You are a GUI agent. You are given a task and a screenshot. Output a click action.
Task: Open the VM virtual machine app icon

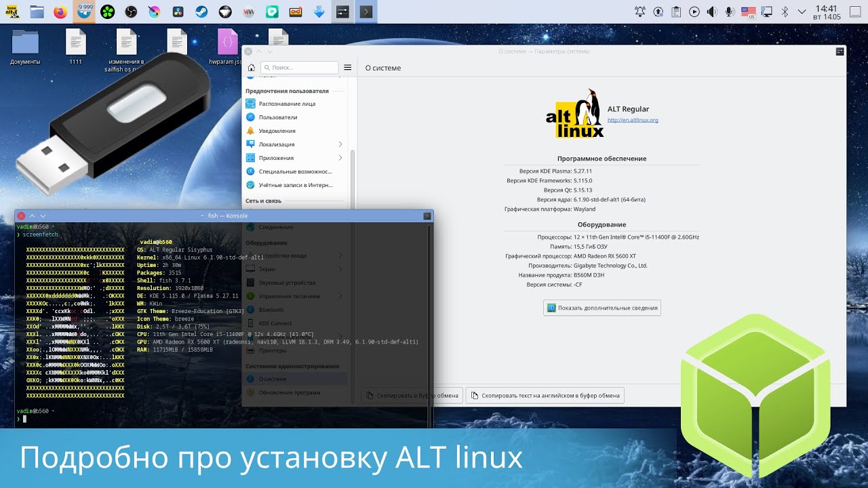click(249, 12)
